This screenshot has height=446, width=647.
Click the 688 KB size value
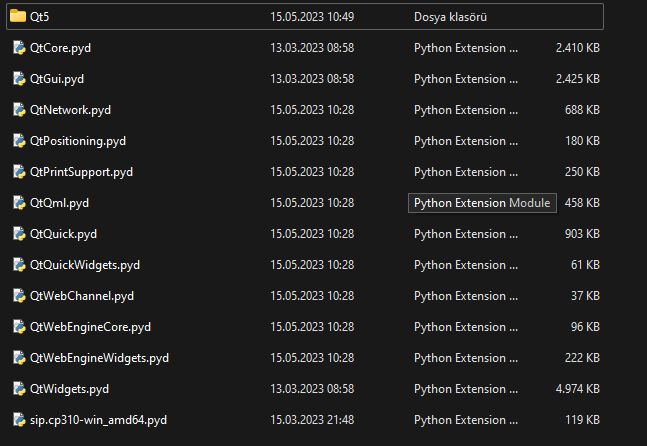pyautogui.click(x=582, y=110)
